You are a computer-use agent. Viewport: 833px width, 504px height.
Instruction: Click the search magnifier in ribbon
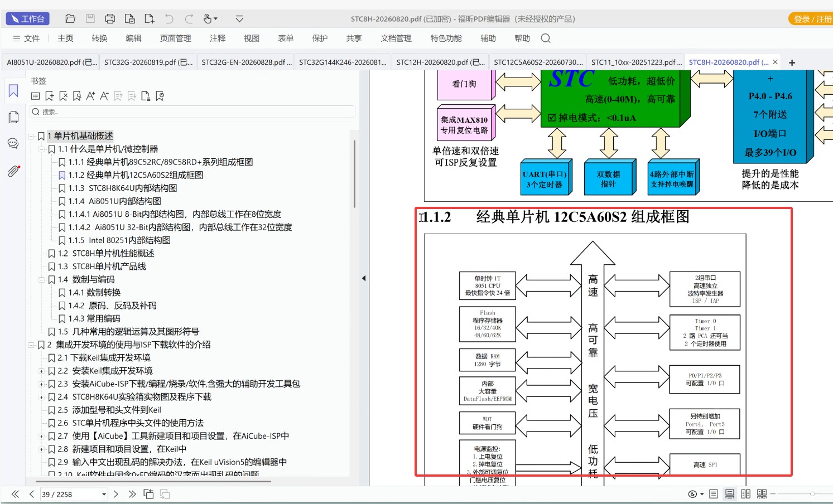tap(546, 38)
